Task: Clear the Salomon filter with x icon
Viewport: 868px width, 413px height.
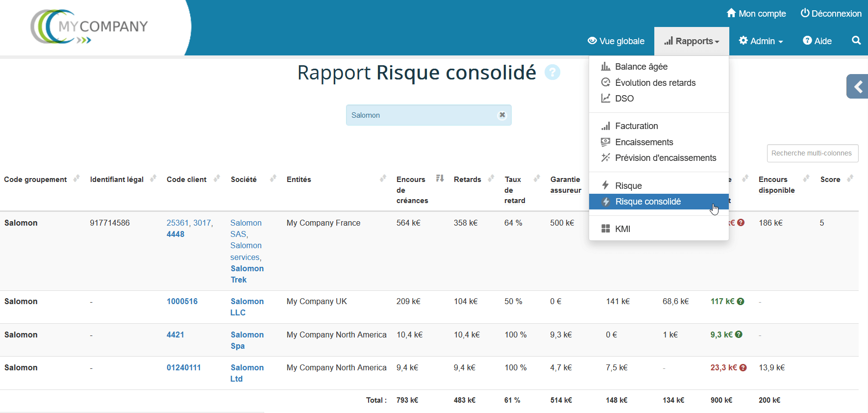Action: click(502, 115)
